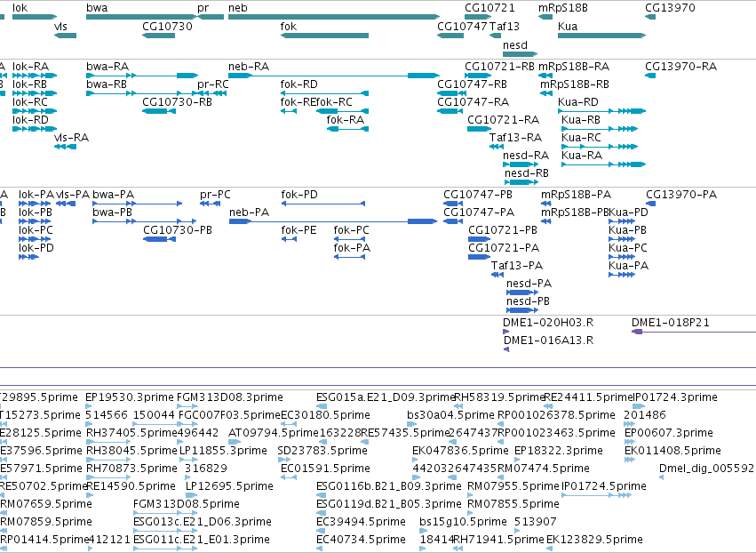Select transcript CG10747-RA
Screen dimensions: 756x553
click(x=473, y=102)
